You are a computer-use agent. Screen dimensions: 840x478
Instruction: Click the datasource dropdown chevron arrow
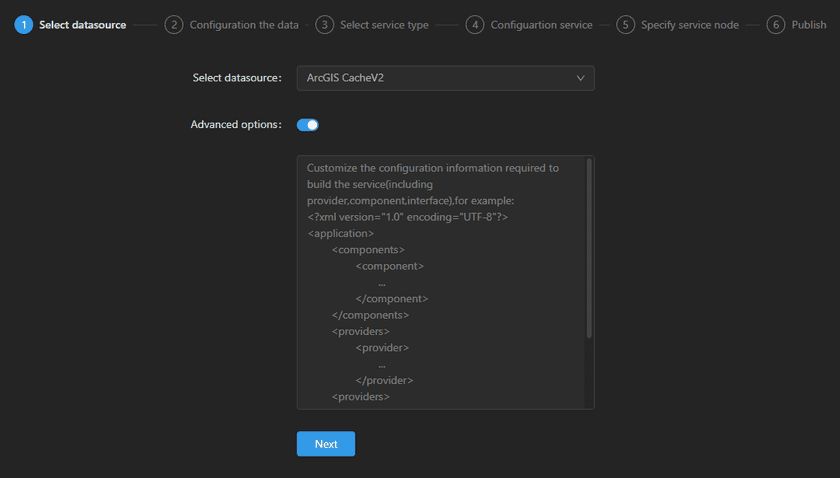click(x=580, y=78)
